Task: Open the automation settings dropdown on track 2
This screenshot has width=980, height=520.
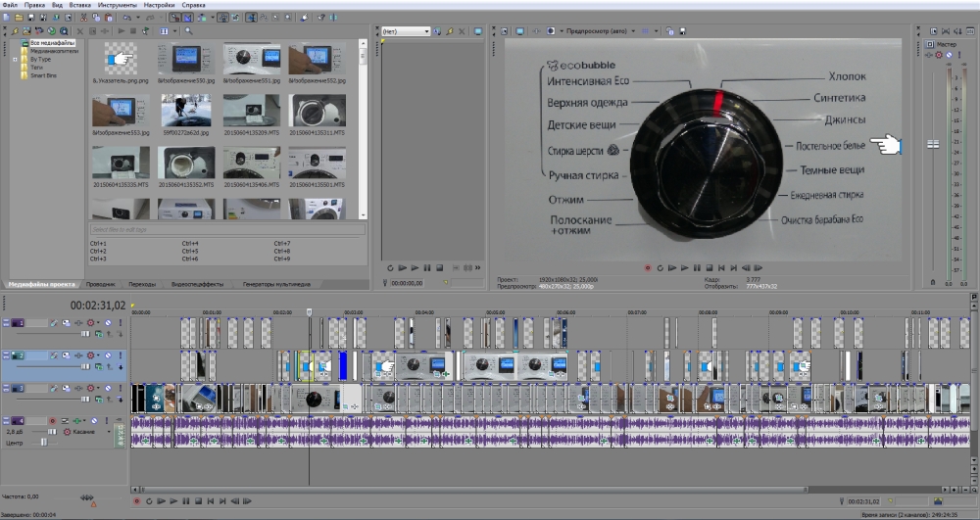Action: [x=98, y=355]
